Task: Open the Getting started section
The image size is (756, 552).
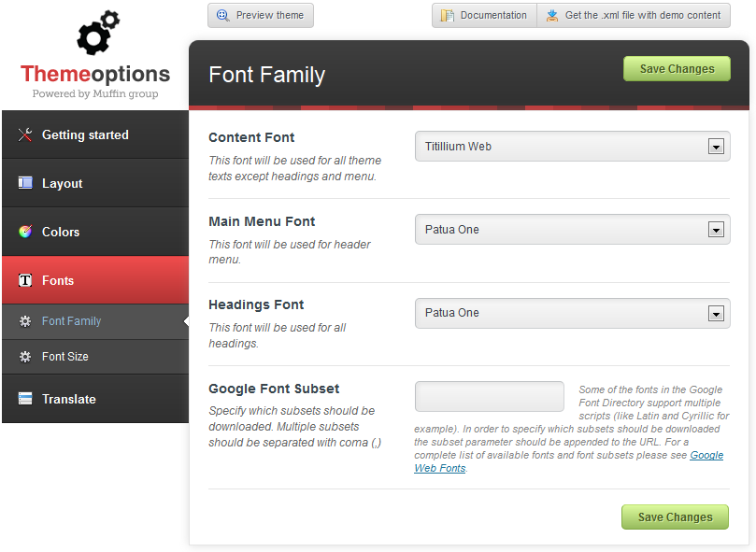Action: [x=85, y=134]
